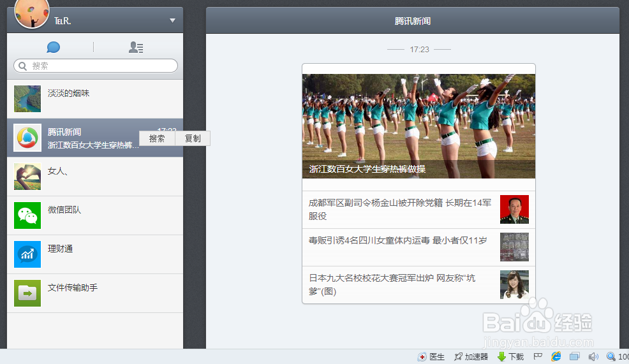Click the green 文件传输助手 folder icon
This screenshot has width=629, height=364.
click(27, 293)
